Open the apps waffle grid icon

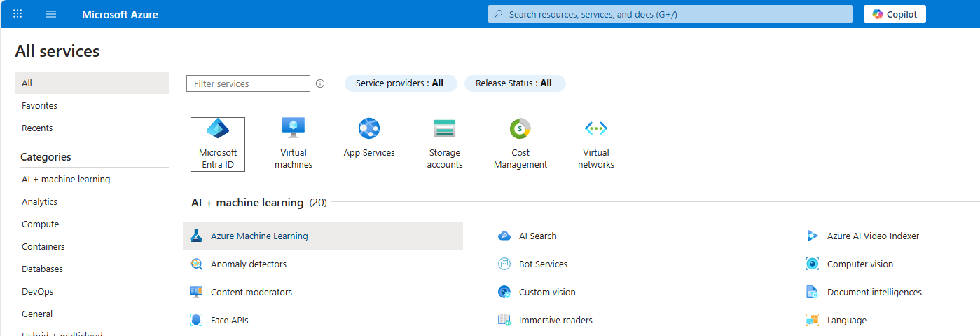pyautogui.click(x=18, y=14)
